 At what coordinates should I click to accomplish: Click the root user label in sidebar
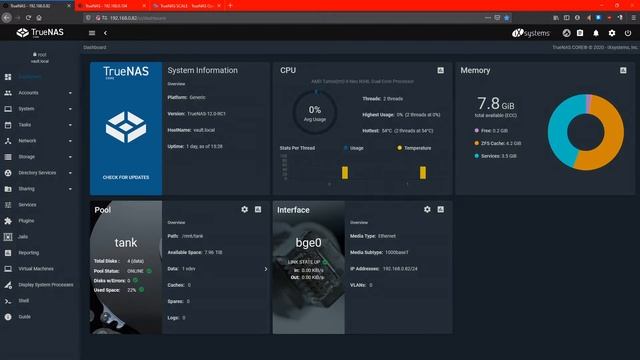point(40,54)
